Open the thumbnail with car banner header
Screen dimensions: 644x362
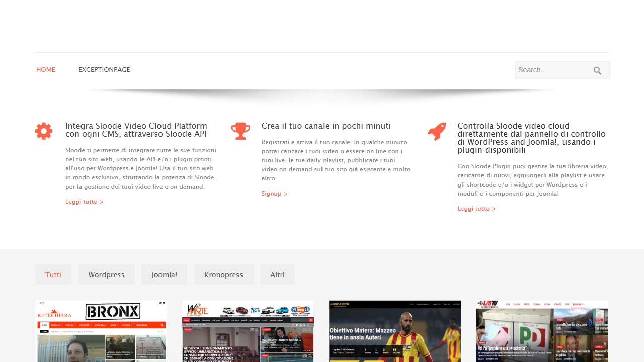coord(248,331)
